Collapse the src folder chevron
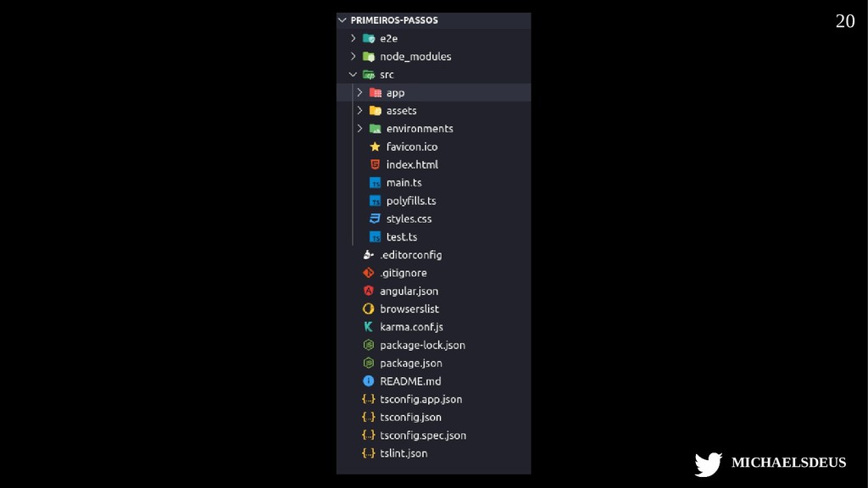Viewport: 868px width, 488px height. [x=353, y=75]
